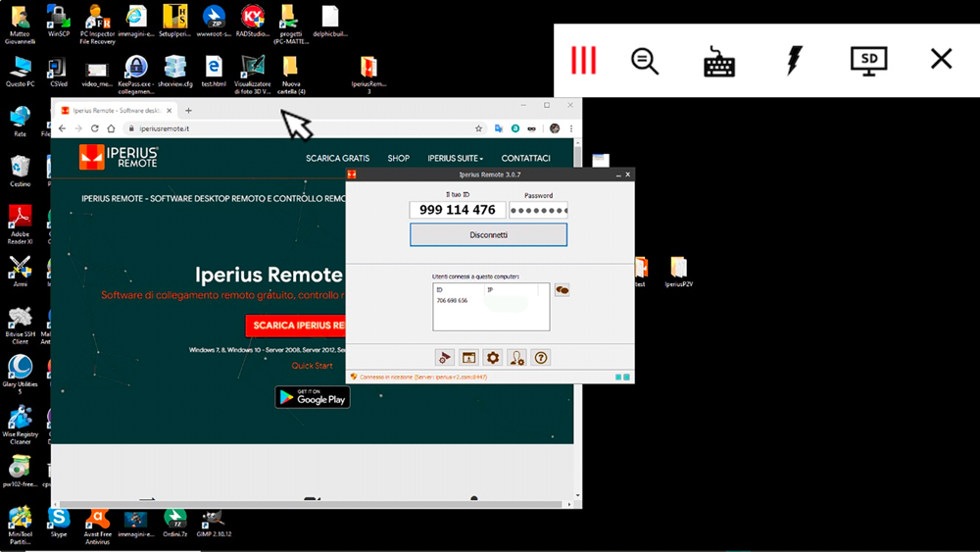Open the Questo PC desktop icon
The image size is (980, 552).
20,72
